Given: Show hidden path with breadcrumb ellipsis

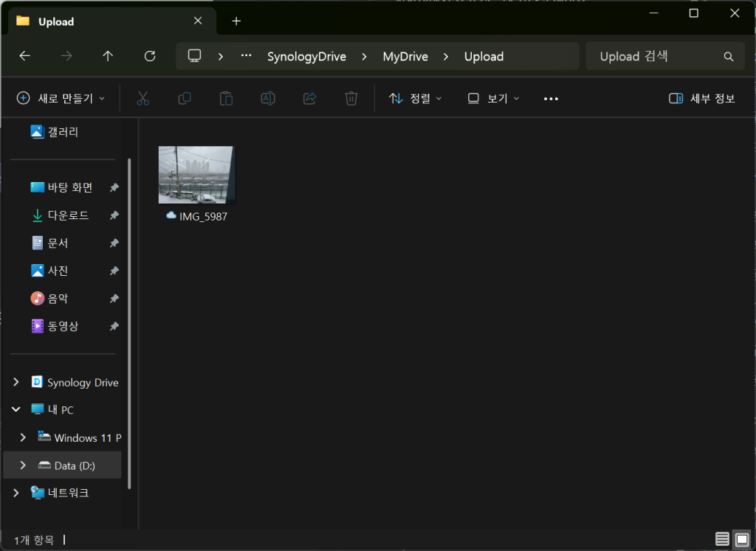Looking at the screenshot, I should click(247, 56).
